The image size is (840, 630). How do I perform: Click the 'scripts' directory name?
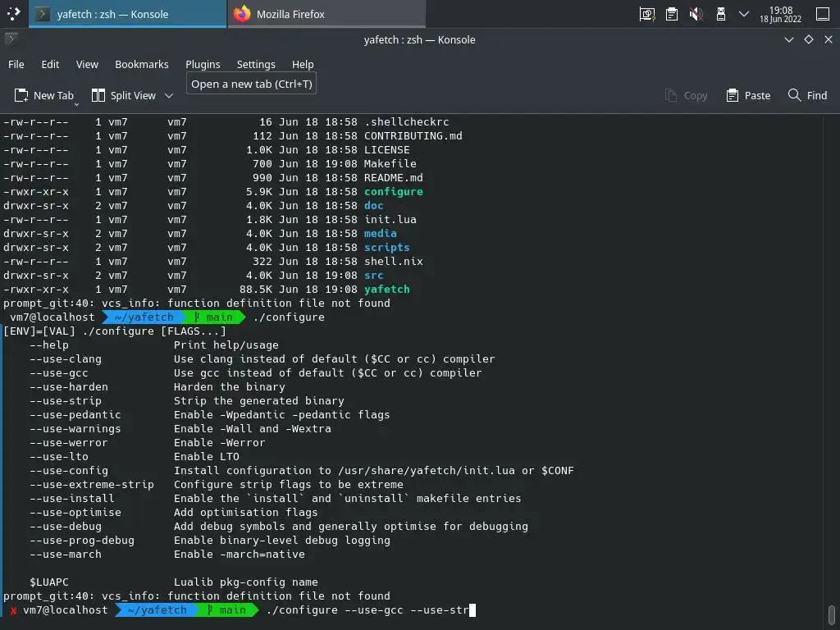click(387, 248)
